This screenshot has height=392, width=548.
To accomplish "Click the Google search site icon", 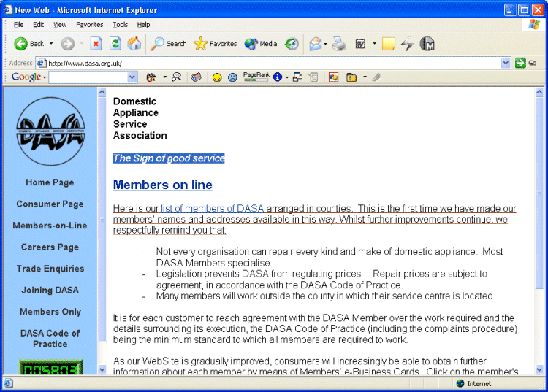I will coord(177,77).
